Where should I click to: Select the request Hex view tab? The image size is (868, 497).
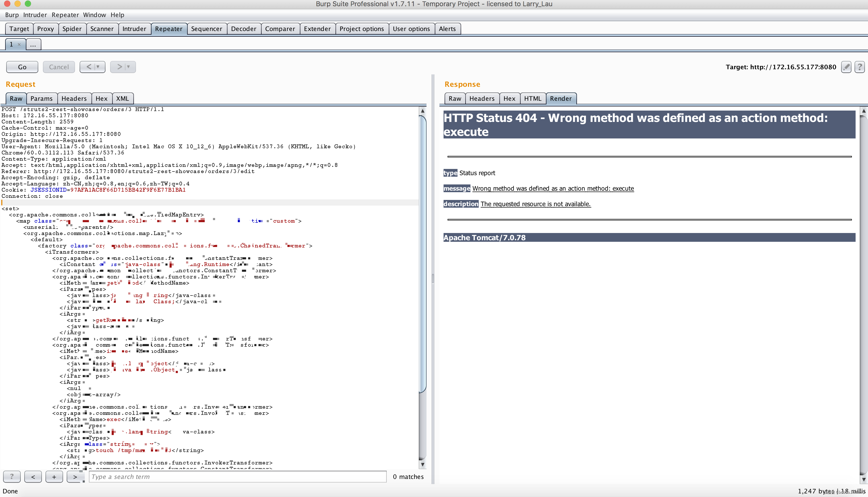101,99
